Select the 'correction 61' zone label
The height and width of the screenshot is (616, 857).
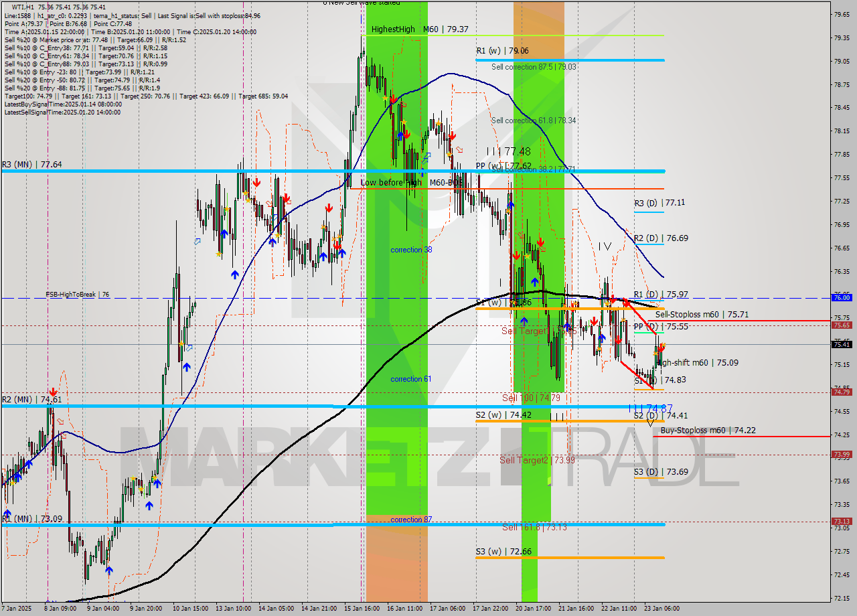tap(411, 379)
